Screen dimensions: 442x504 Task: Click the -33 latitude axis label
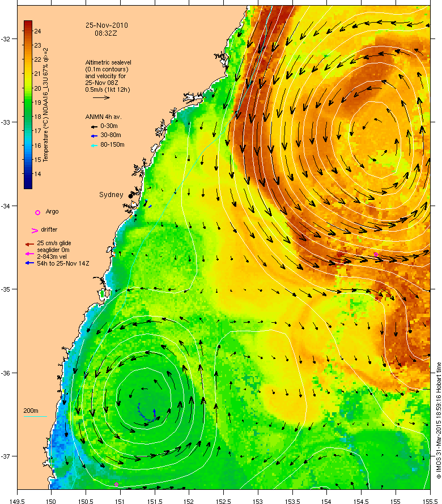click(6, 122)
